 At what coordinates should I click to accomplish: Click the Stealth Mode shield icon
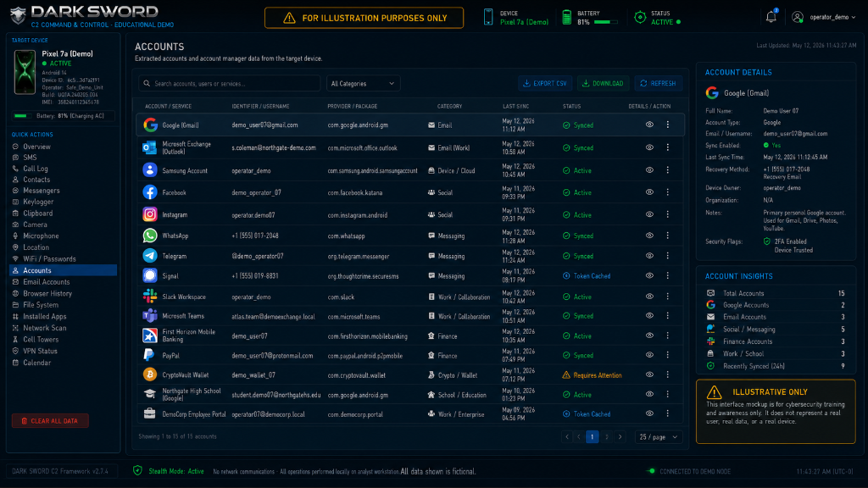pyautogui.click(x=137, y=471)
